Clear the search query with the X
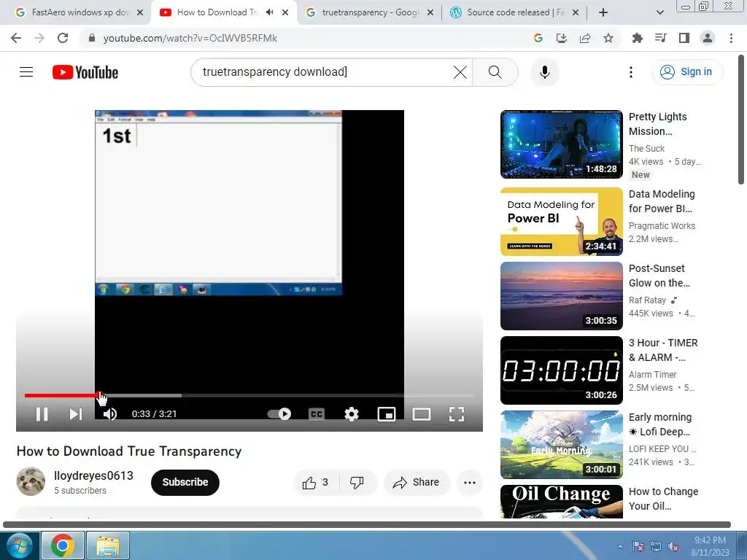The width and height of the screenshot is (747, 560). coord(460,72)
